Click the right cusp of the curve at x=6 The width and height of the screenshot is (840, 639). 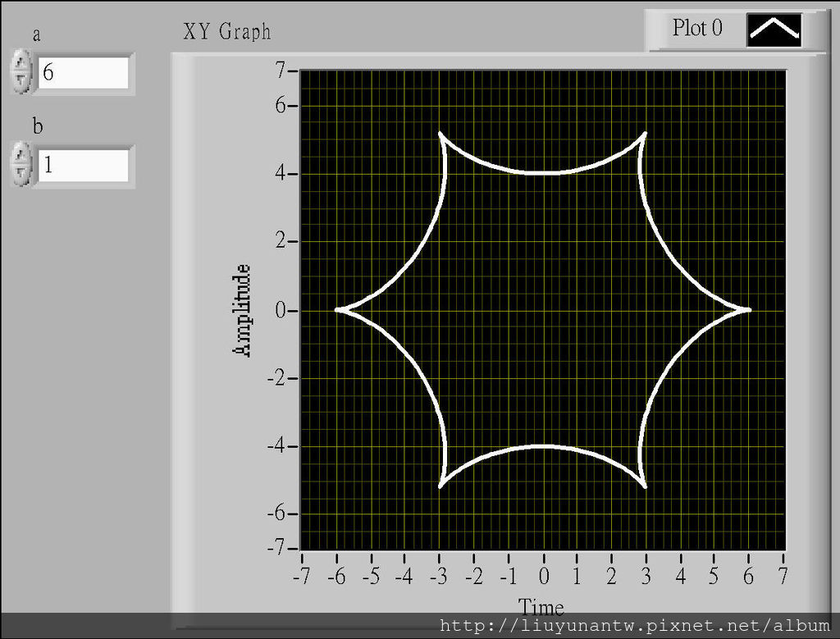click(x=748, y=309)
